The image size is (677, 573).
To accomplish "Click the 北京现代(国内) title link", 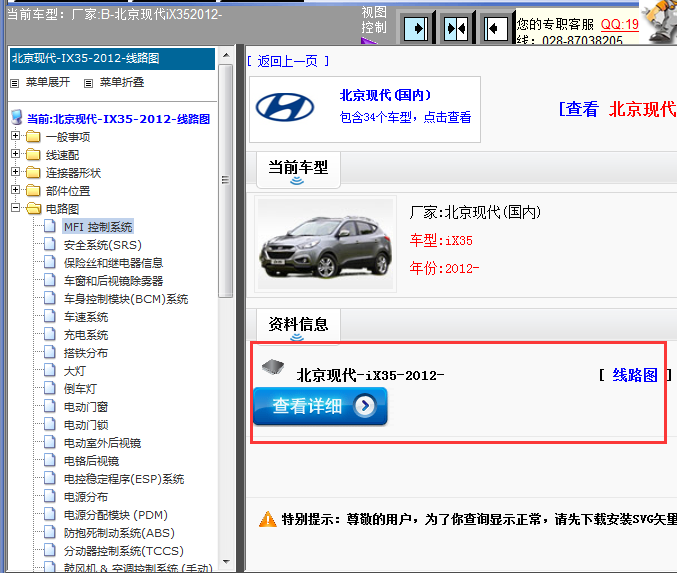I will click(x=385, y=95).
